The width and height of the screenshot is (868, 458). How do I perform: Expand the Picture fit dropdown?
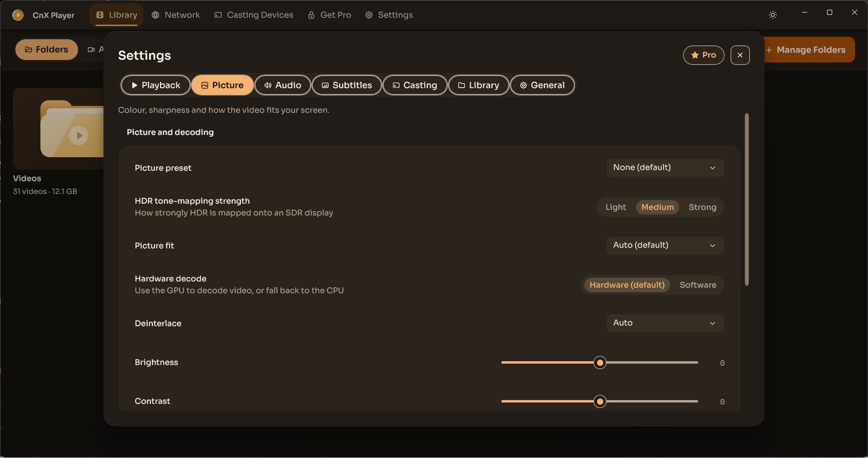[x=665, y=246]
